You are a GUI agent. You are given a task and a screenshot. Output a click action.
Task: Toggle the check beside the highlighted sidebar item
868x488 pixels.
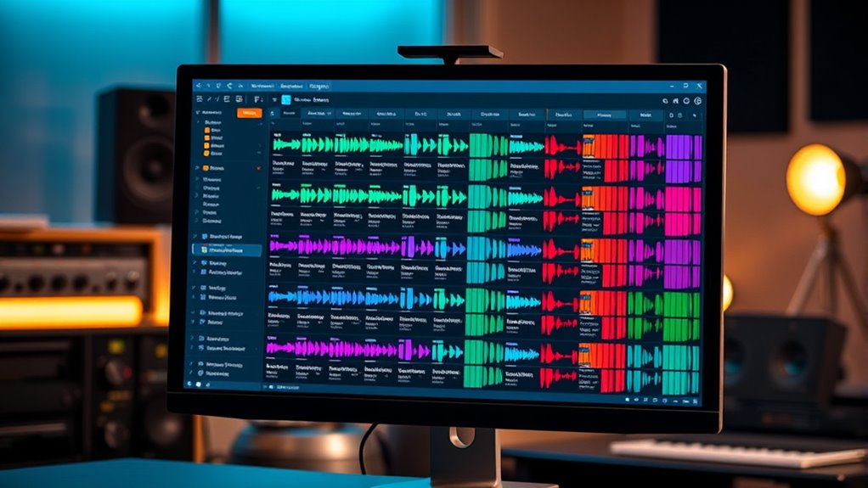click(x=196, y=250)
